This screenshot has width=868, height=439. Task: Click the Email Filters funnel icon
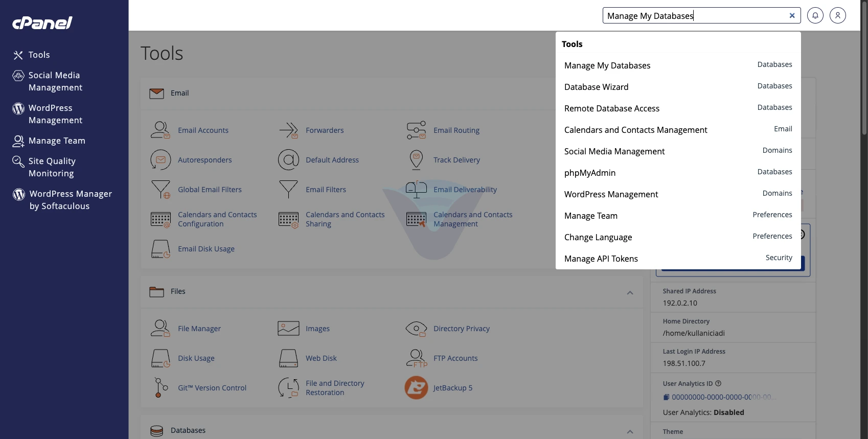pyautogui.click(x=288, y=190)
